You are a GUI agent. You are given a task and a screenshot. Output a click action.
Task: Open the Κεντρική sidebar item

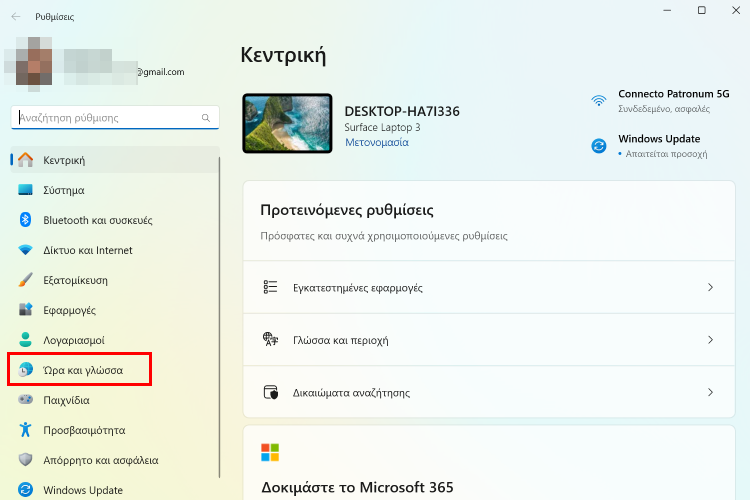(x=115, y=160)
